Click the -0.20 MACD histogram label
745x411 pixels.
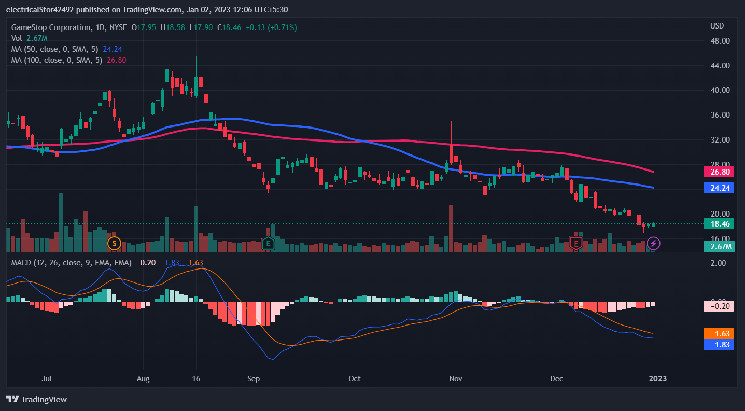point(719,306)
